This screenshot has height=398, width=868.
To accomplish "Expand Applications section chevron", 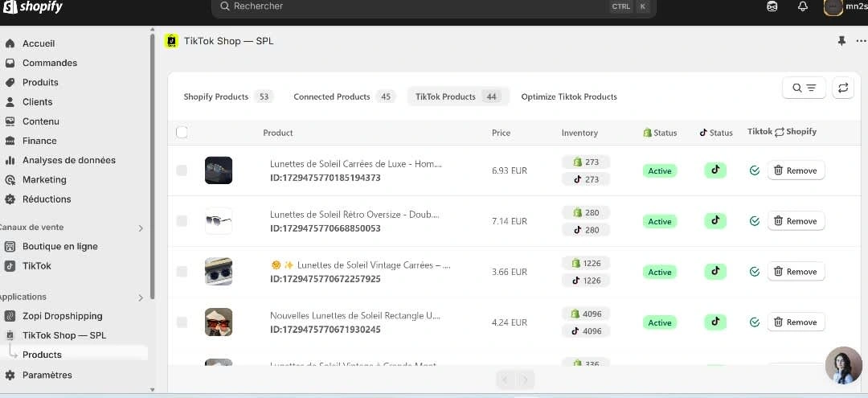I will (141, 297).
